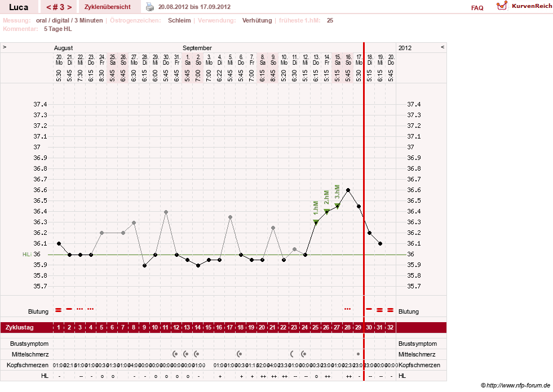
Task: Click the 'Verhütung' usage value
Action: tap(256, 20)
